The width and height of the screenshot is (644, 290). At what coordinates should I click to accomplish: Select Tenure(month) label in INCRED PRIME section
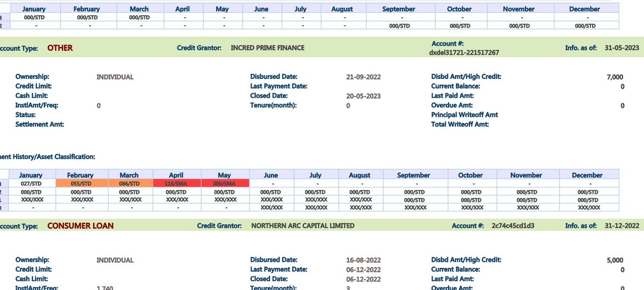tap(273, 105)
